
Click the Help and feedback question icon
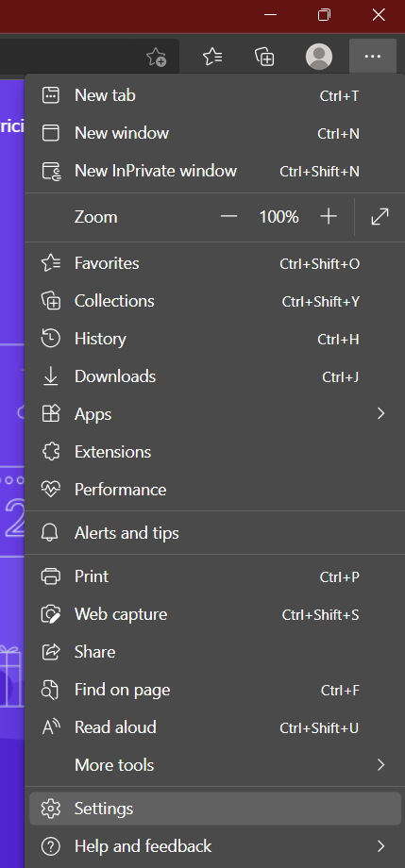click(x=50, y=846)
